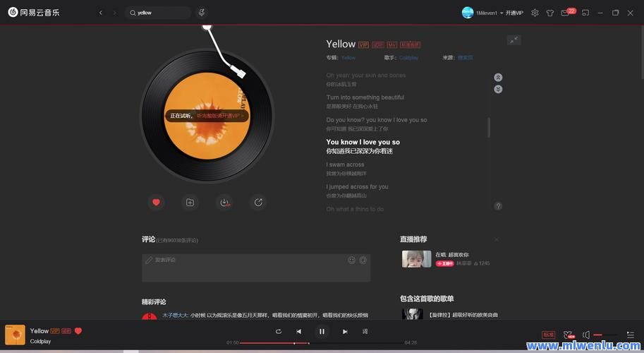Click the lyrics offset down double-chevron button

coord(498,89)
